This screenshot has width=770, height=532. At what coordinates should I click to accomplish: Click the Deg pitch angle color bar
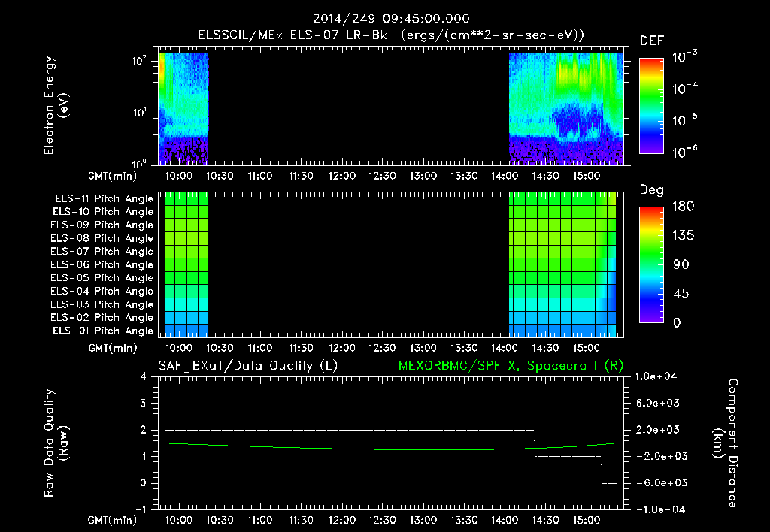click(651, 265)
